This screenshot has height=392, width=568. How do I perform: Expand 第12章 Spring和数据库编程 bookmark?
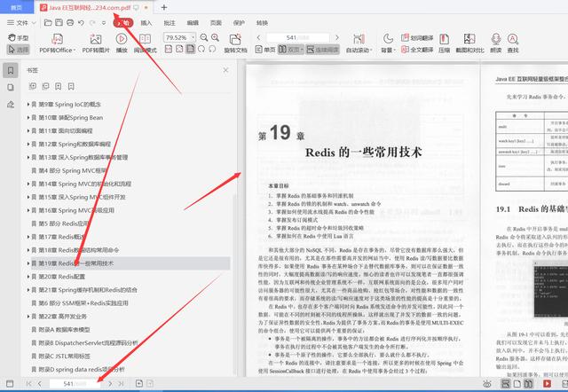point(28,144)
